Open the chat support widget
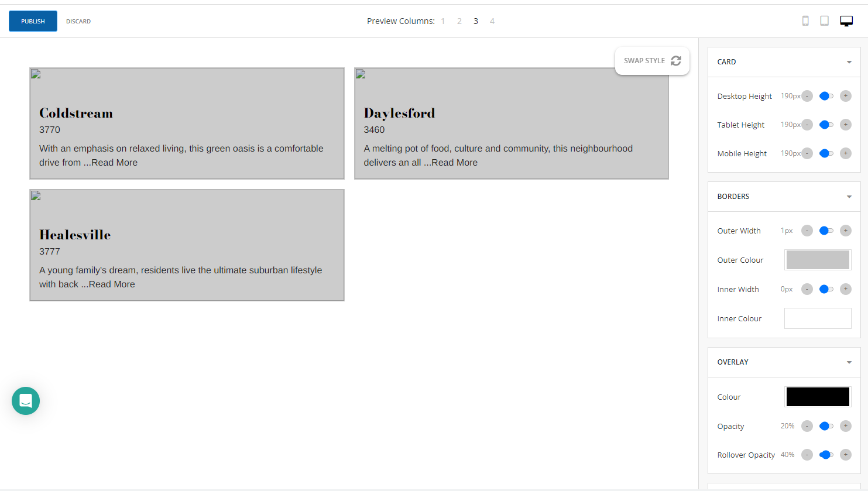 click(x=26, y=401)
